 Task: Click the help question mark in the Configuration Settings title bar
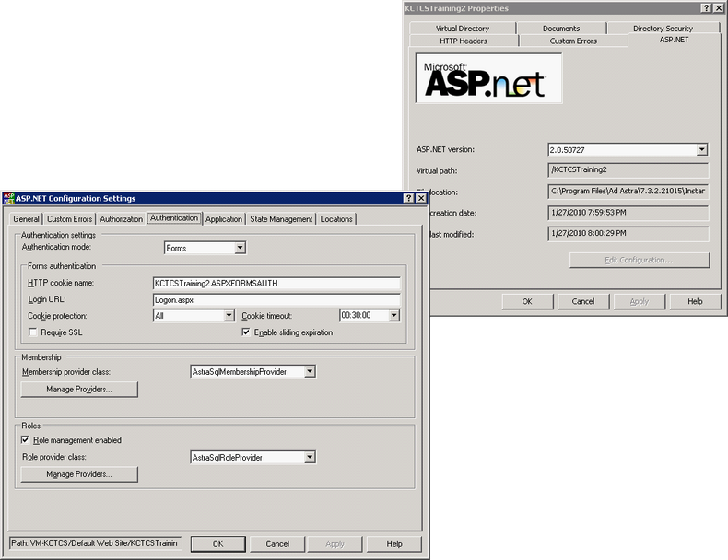coord(408,198)
